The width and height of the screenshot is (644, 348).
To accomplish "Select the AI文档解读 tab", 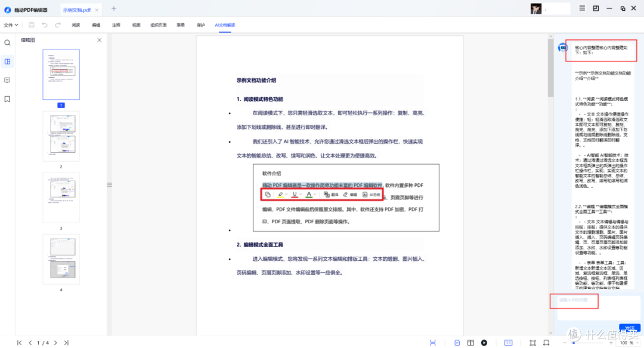I will click(225, 25).
